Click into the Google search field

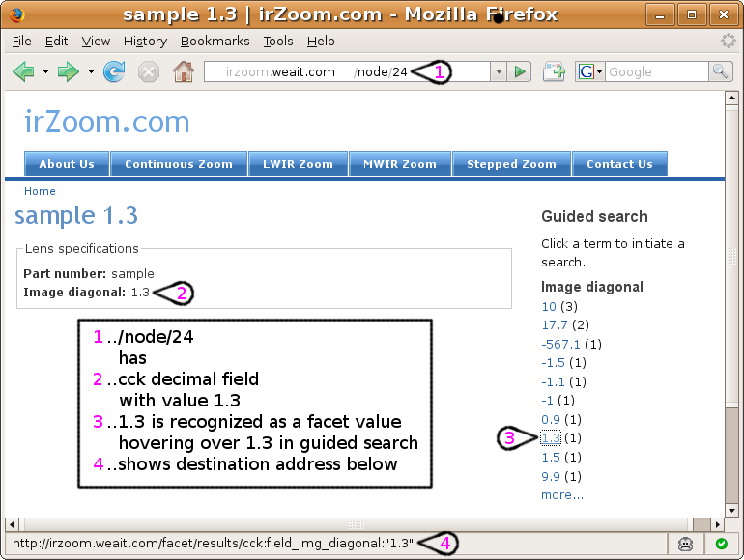coord(656,72)
